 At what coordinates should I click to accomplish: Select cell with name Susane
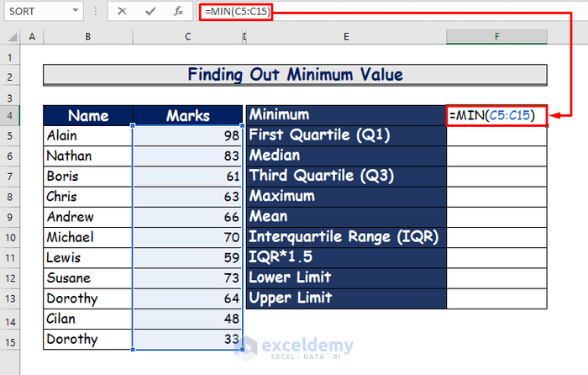click(87, 278)
